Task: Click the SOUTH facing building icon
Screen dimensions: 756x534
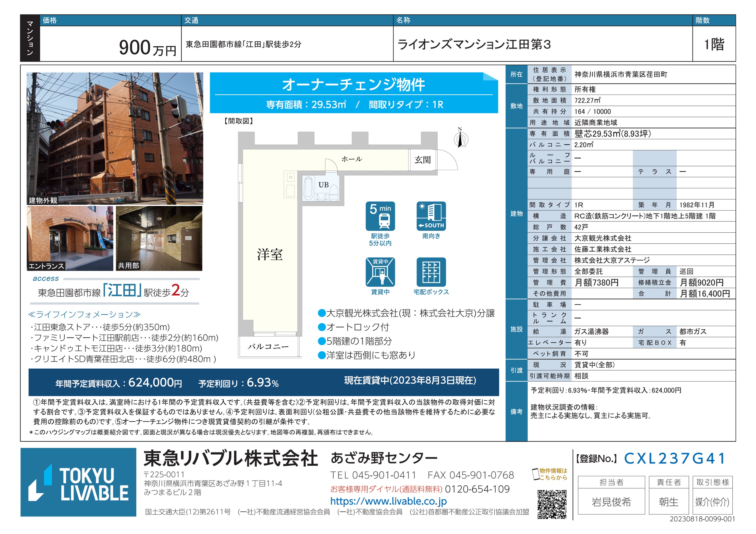Action: pos(431,216)
